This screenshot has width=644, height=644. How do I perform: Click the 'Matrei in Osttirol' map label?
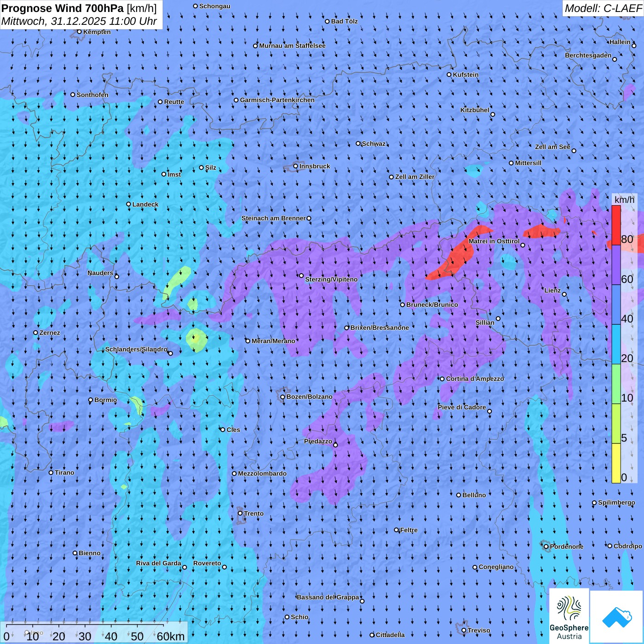pyautogui.click(x=494, y=241)
